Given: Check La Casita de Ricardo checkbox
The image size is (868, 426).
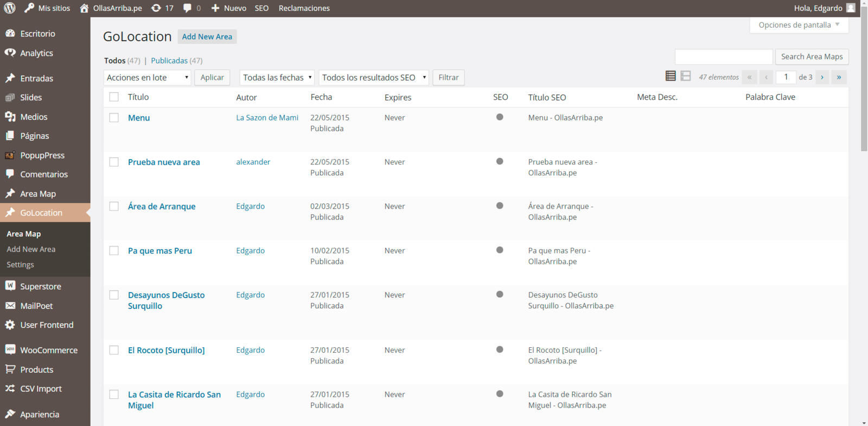Looking at the screenshot, I should 114,395.
